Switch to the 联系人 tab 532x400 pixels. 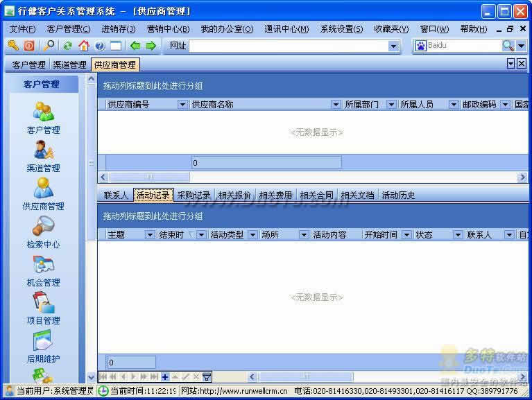tap(116, 195)
